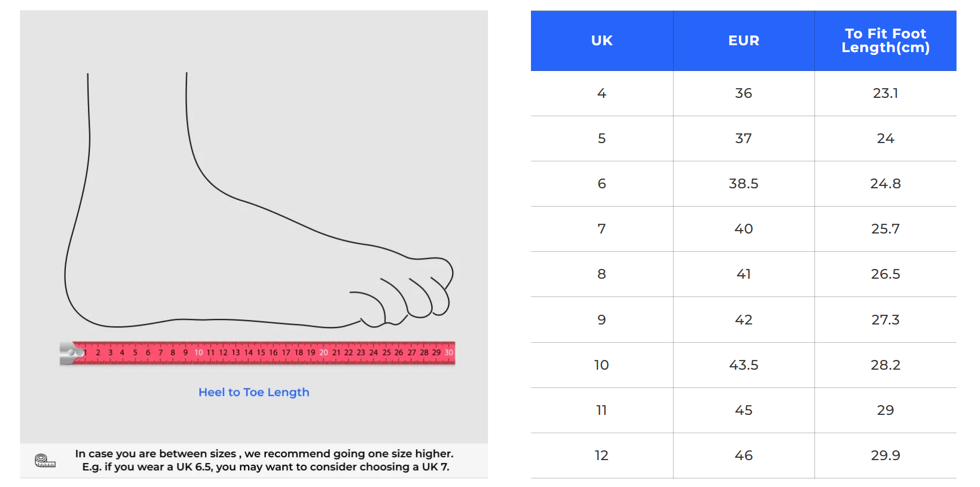Select the EUR size 46 cell

(x=743, y=456)
